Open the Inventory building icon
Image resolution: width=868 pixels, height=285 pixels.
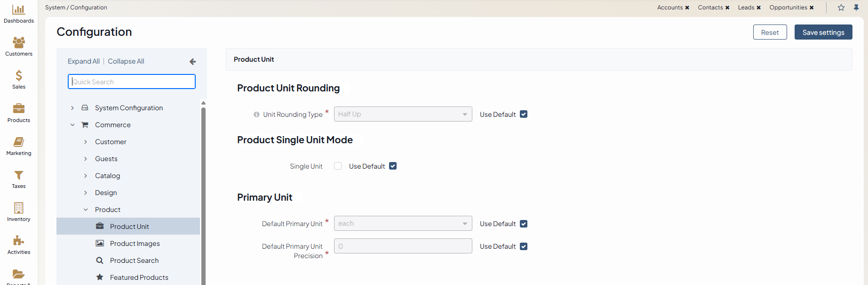[19, 208]
